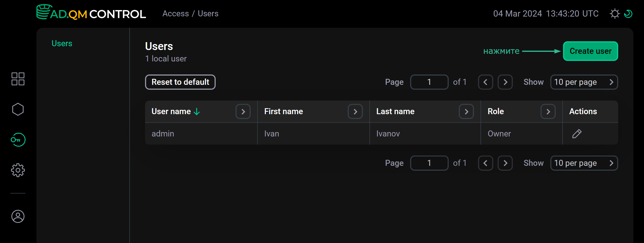The height and width of the screenshot is (243, 644).
Task: Open the settings gear icon in sidebar
Action: [18, 170]
